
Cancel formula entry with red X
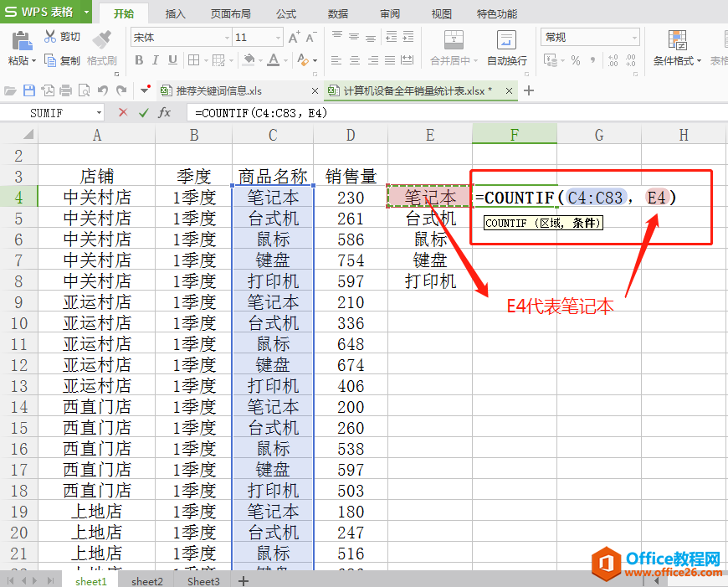tap(123, 112)
